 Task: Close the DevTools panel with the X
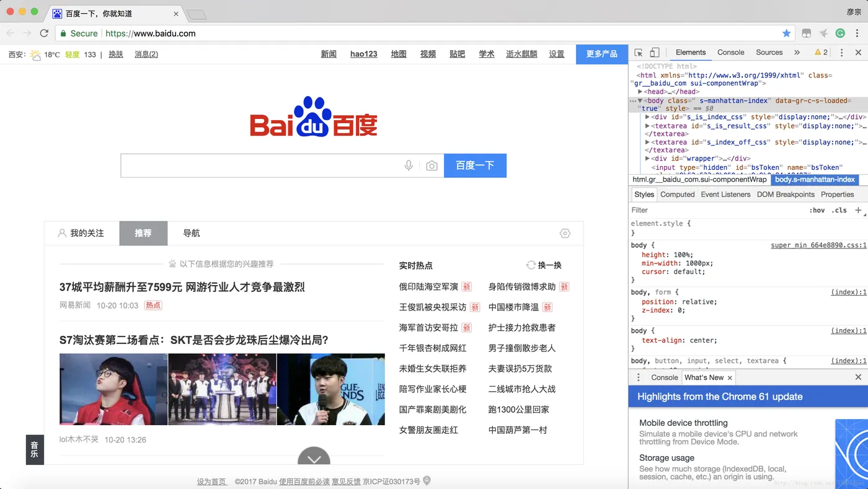point(859,53)
